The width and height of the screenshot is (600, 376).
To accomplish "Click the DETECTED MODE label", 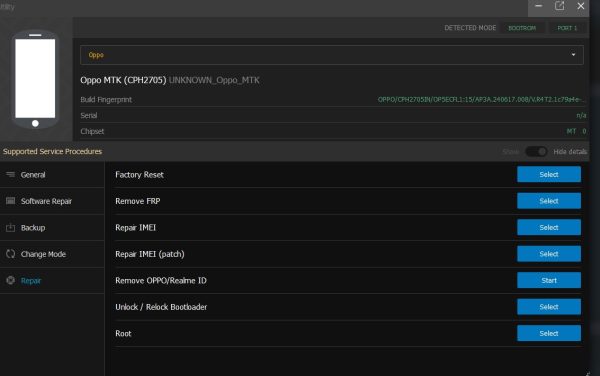I will (470, 28).
